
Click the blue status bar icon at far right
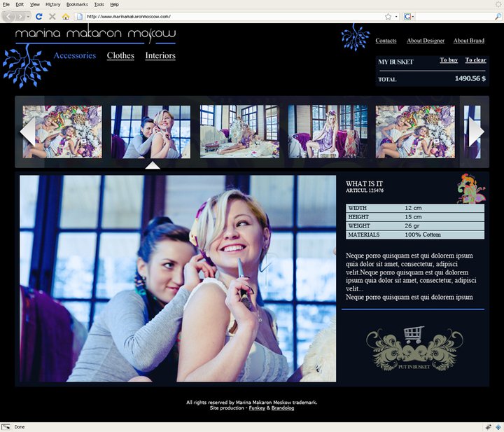pyautogui.click(x=498, y=427)
